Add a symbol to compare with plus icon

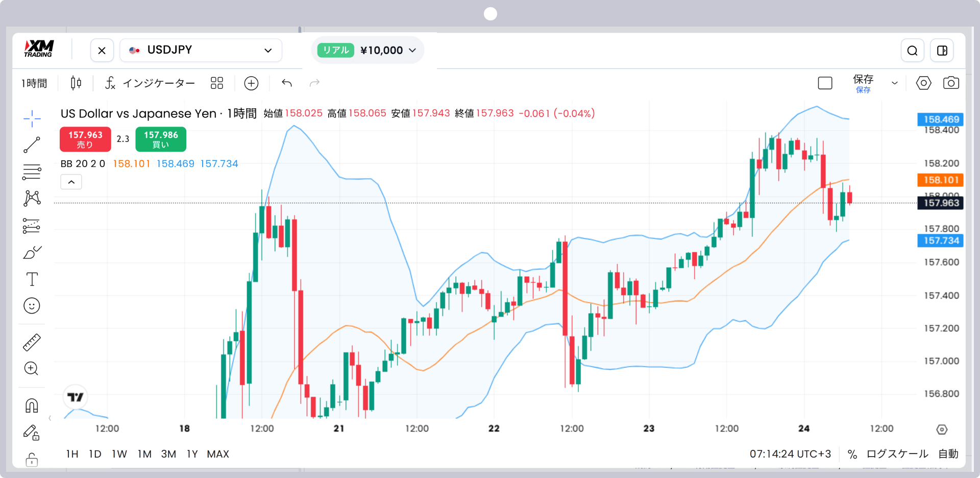click(x=251, y=83)
